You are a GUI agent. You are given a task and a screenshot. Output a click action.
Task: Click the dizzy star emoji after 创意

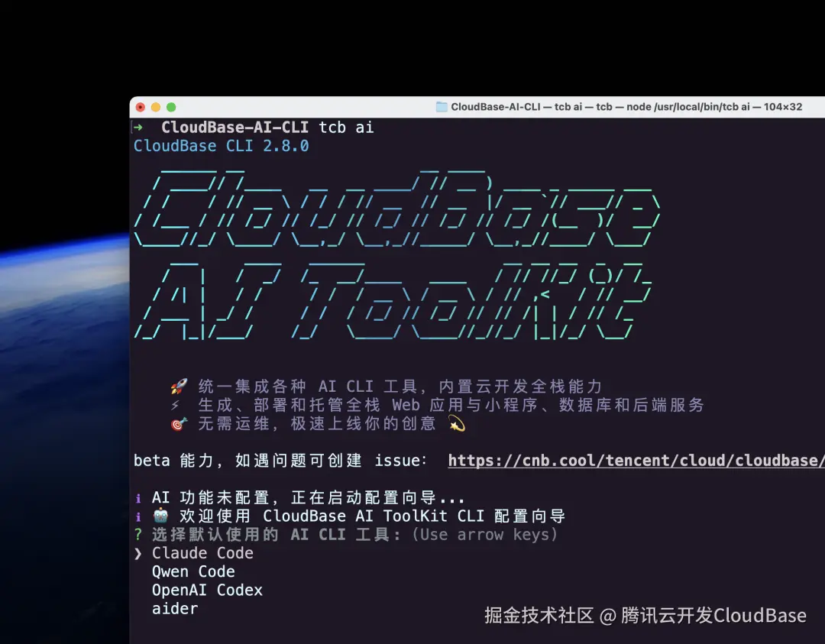tap(455, 424)
